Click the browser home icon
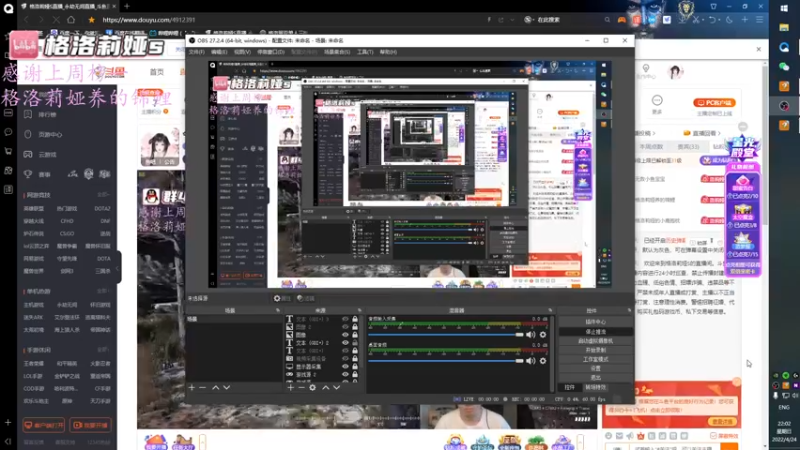This screenshot has height=450, width=800. point(71,20)
